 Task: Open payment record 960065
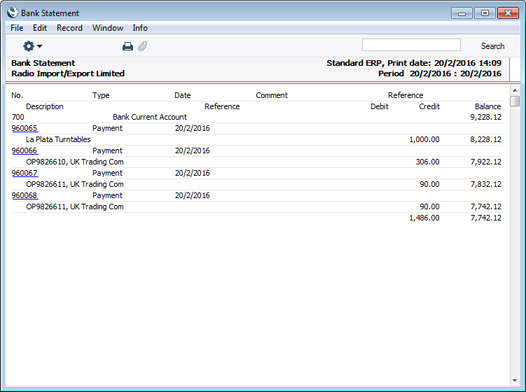(x=24, y=128)
